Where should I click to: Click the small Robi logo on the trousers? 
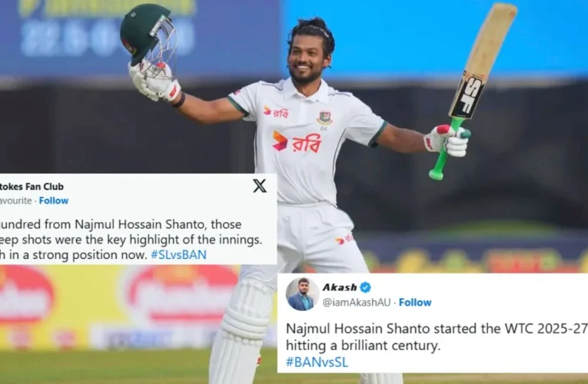point(344,239)
